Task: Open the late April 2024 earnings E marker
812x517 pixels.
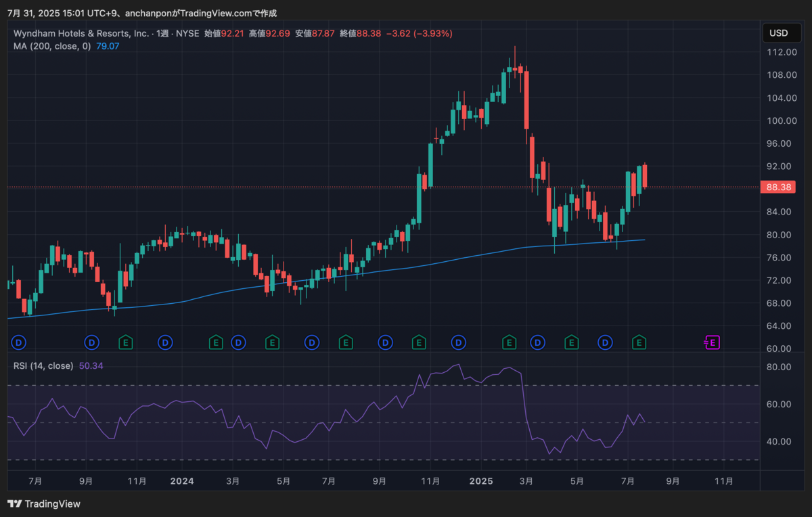Action: coord(272,342)
